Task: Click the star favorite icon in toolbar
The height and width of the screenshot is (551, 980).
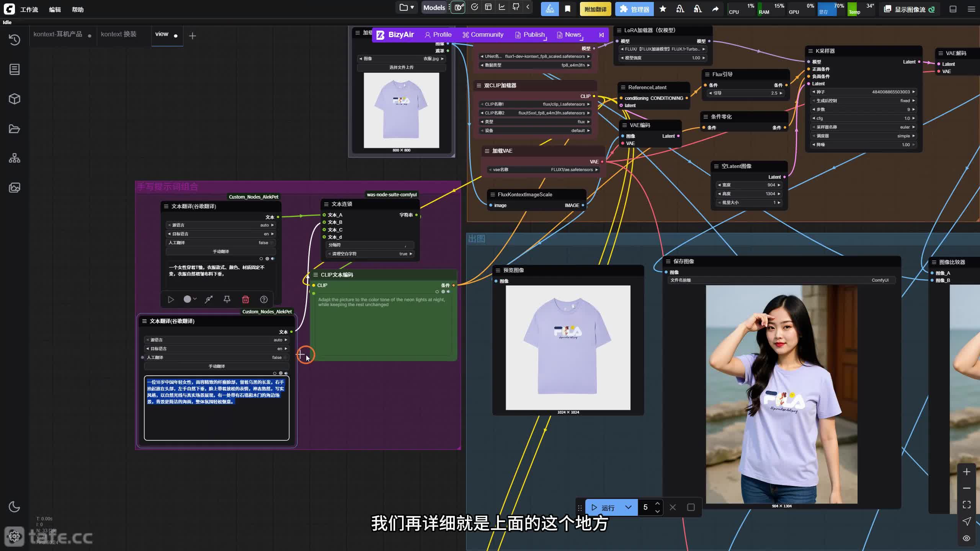Action: click(663, 9)
